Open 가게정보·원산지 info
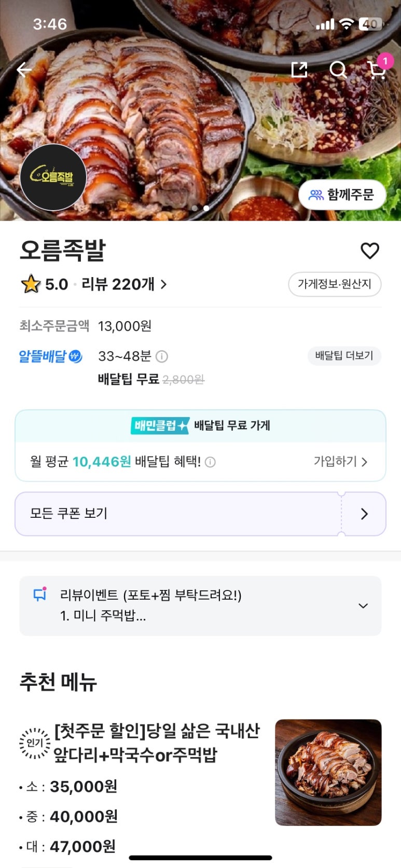Image resolution: width=401 pixels, height=868 pixels. [x=335, y=284]
